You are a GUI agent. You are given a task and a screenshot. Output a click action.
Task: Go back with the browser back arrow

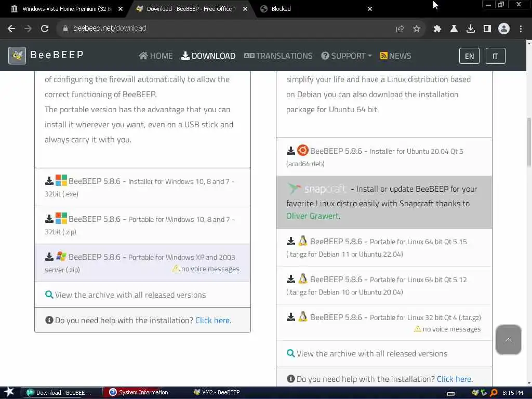click(11, 29)
